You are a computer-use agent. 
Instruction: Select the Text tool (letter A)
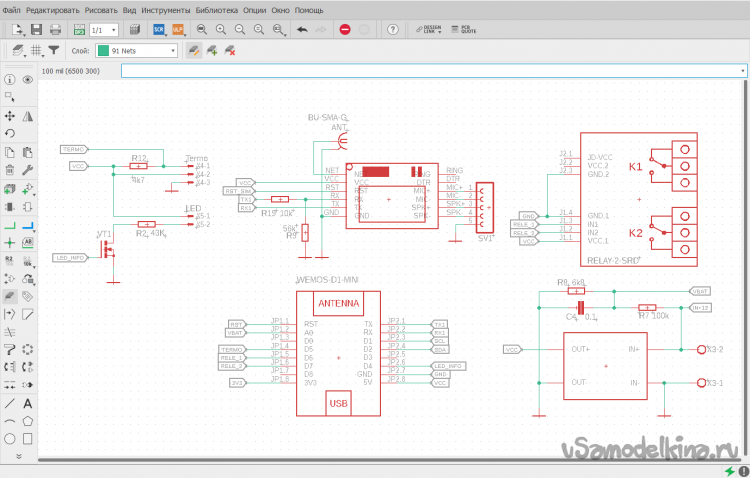point(28,403)
